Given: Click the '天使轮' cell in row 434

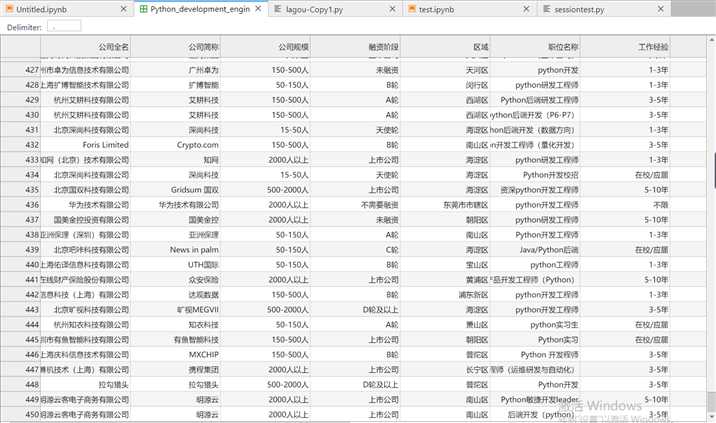Looking at the screenshot, I should coord(355,175).
